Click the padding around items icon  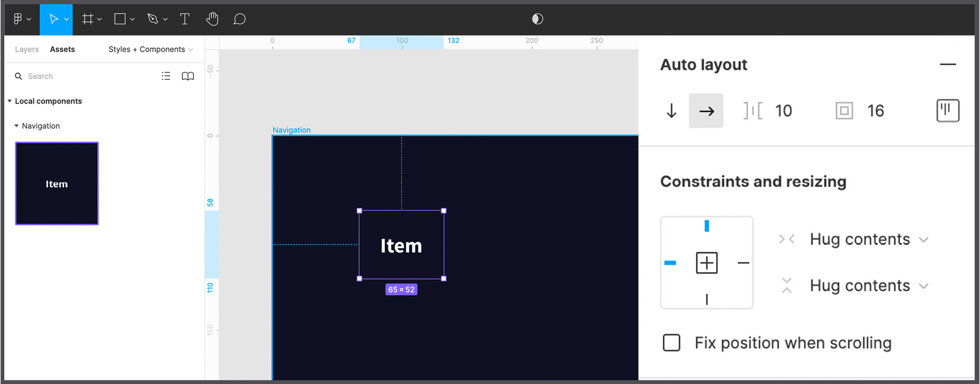pyautogui.click(x=844, y=111)
